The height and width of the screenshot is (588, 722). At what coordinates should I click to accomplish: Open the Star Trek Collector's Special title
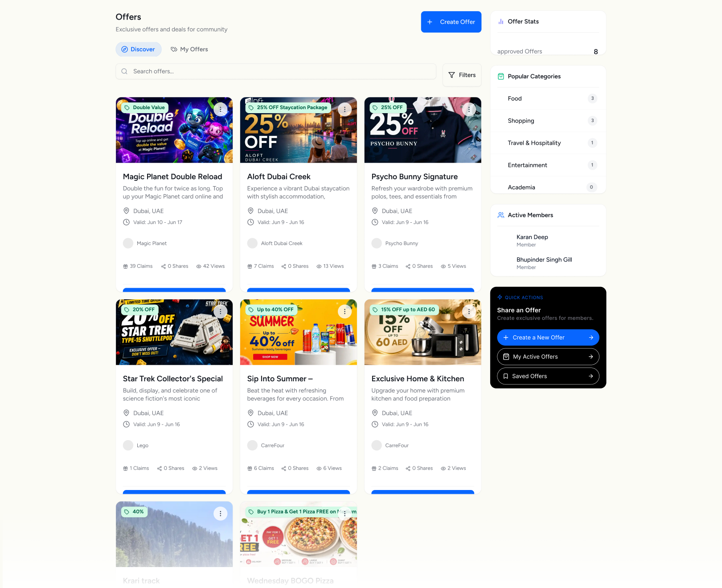pyautogui.click(x=173, y=379)
